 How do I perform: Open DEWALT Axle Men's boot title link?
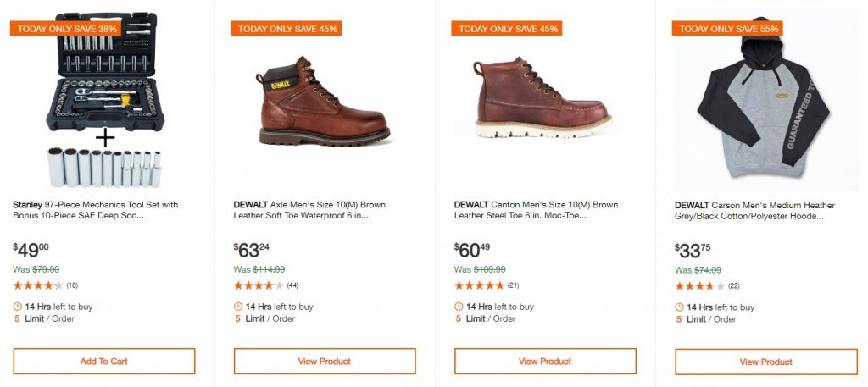315,210
